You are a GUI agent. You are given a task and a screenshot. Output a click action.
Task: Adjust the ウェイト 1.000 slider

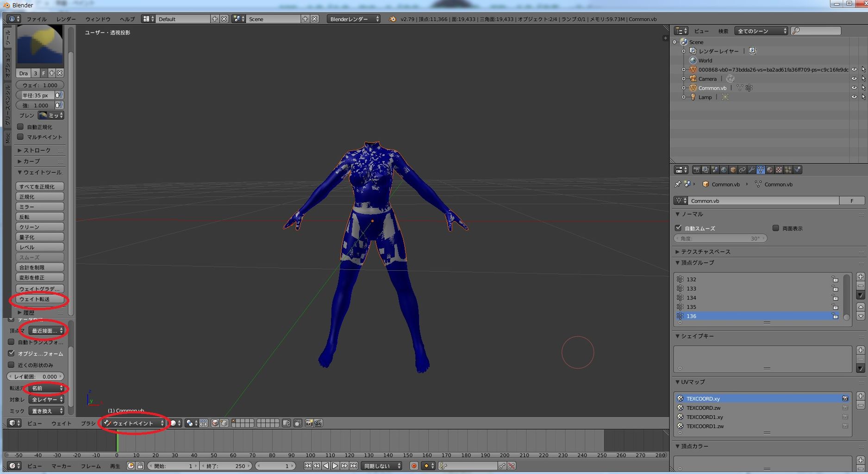[x=40, y=85]
